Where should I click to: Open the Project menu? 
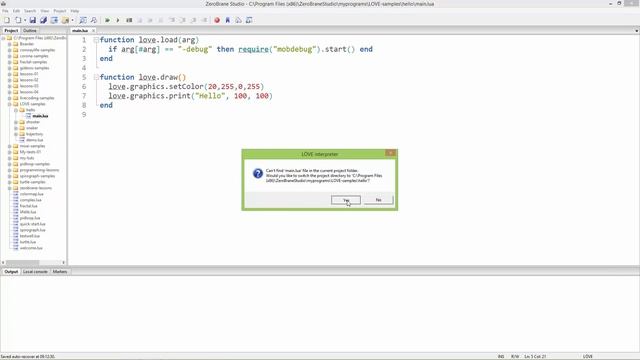(x=60, y=11)
